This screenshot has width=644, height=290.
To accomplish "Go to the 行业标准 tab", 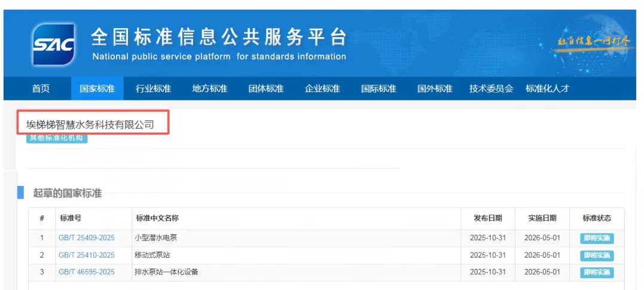I will click(x=153, y=88).
